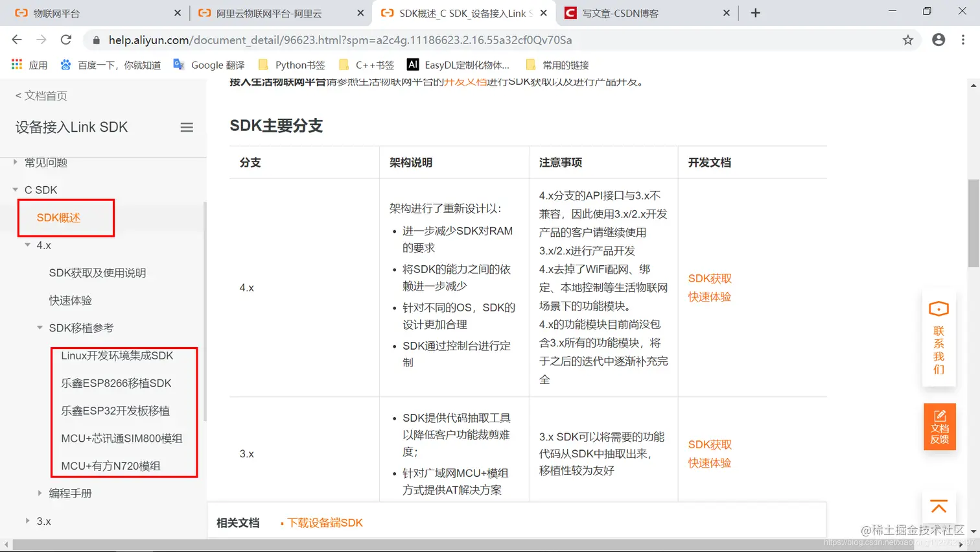Expand the 常见问题 tree node
Screen dimensions: 980x552
pos(15,162)
